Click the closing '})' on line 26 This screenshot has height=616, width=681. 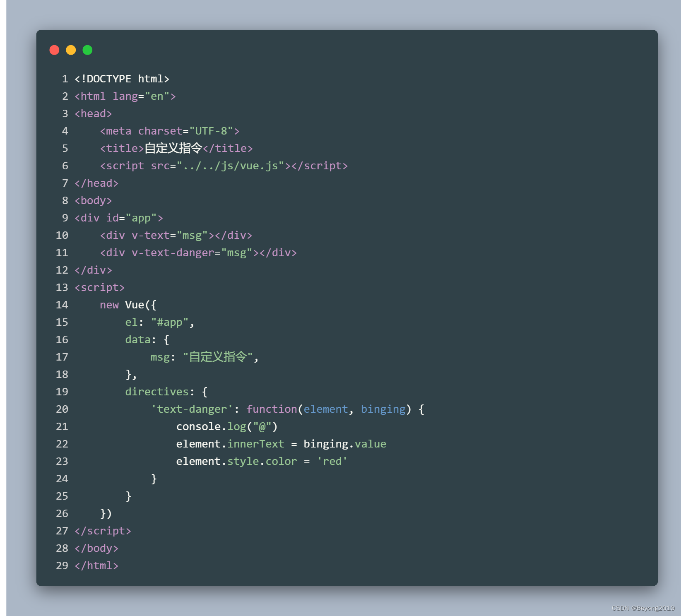pyautogui.click(x=106, y=513)
